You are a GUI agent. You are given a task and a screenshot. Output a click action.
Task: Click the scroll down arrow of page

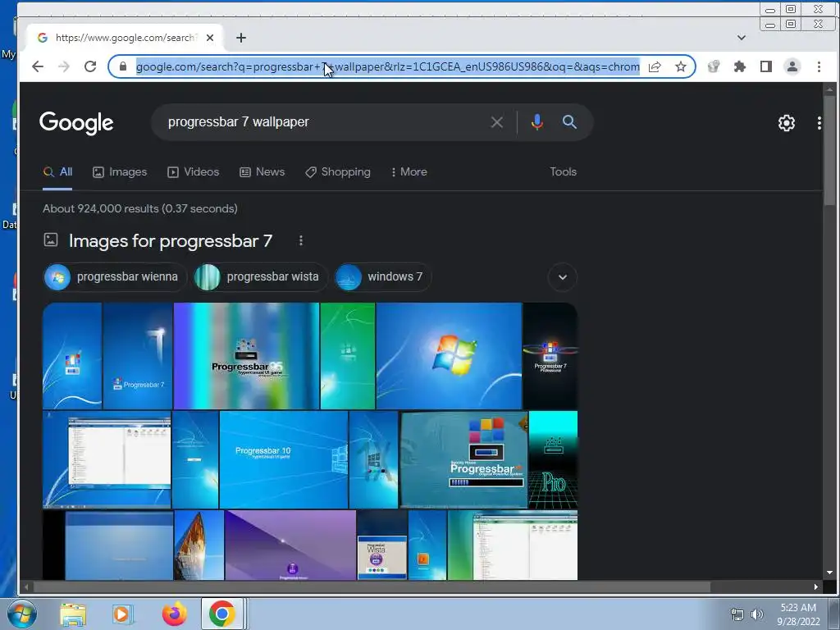(830, 573)
